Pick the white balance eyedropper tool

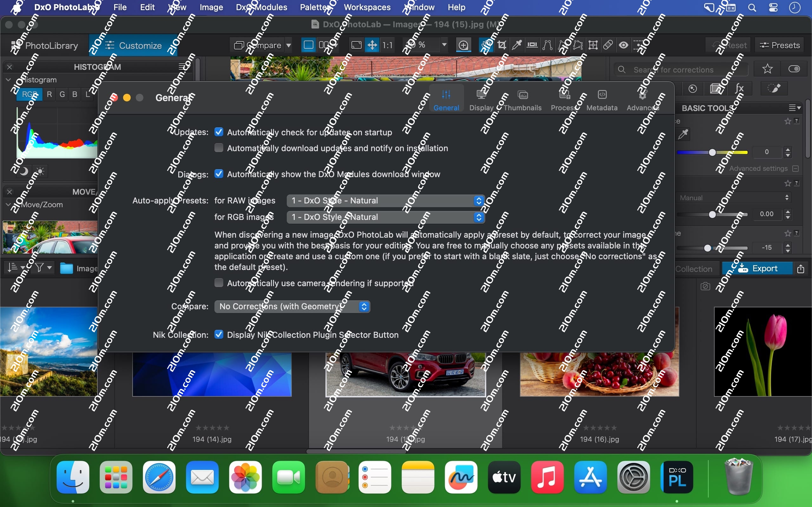pos(517,45)
